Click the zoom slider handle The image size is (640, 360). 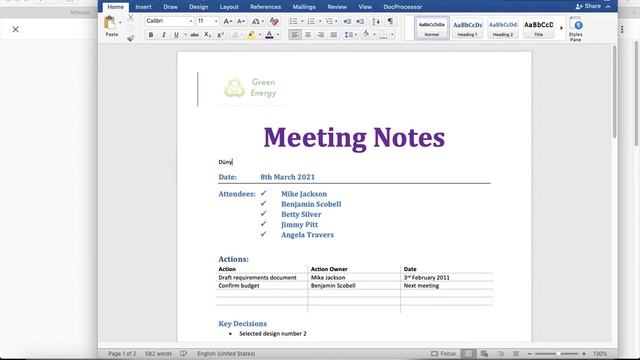(558, 353)
